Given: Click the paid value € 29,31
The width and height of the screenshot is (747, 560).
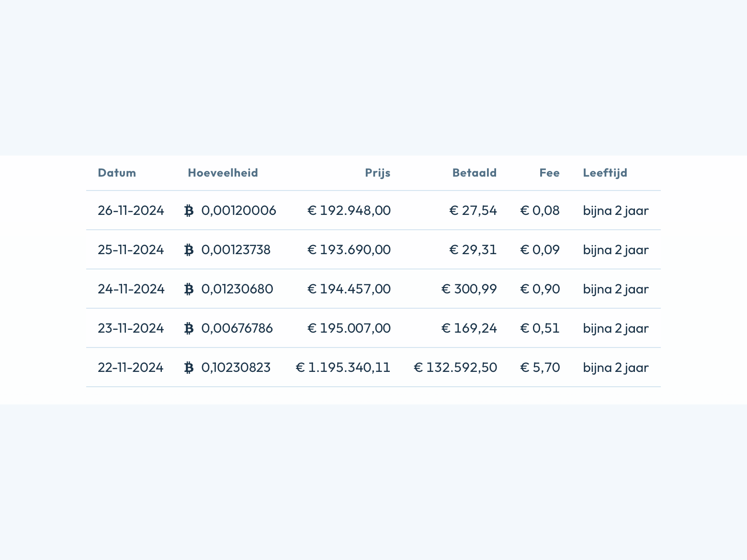Looking at the screenshot, I should 473,250.
